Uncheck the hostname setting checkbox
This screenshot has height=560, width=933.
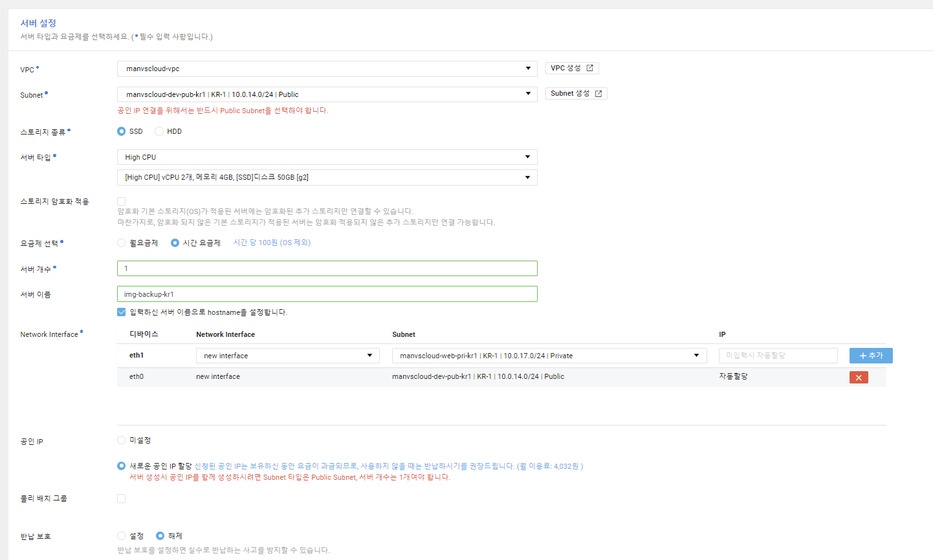coord(121,312)
